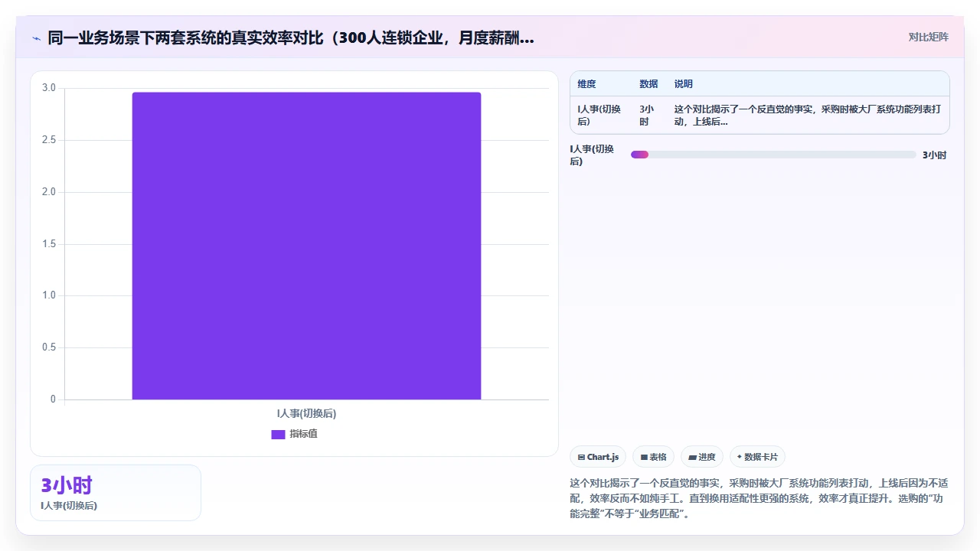Click the 3小时 progress value label
The width and height of the screenshot is (980, 551).
(x=934, y=155)
